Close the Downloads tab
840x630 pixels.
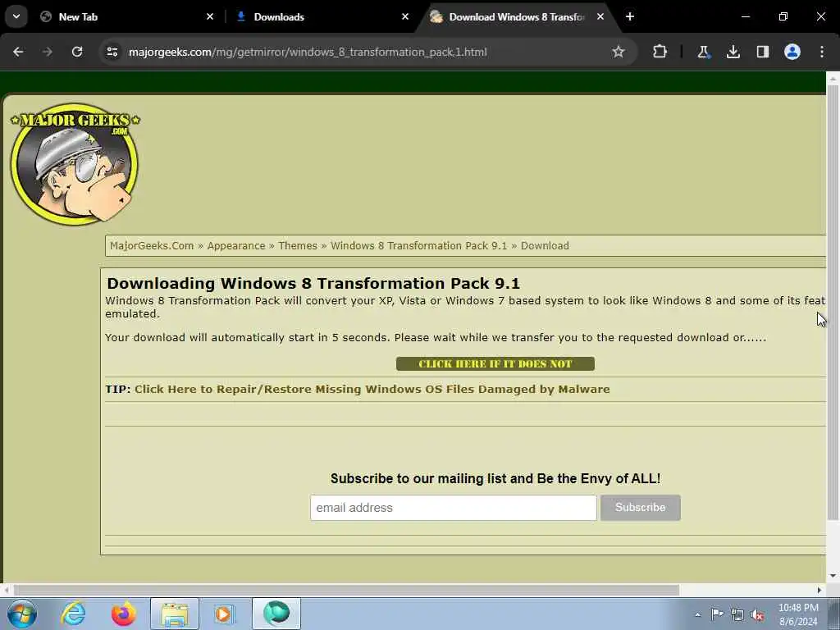[405, 16]
